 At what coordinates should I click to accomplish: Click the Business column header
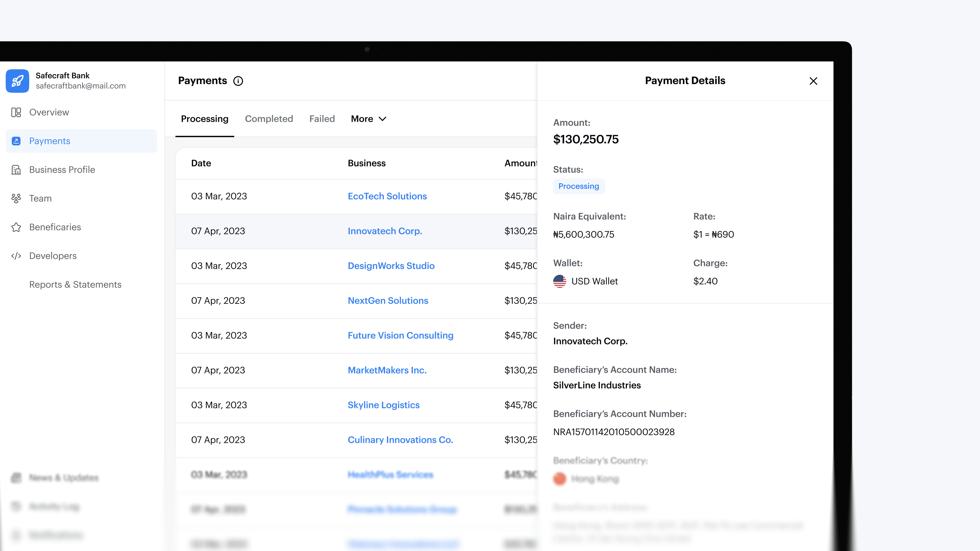[367, 163]
